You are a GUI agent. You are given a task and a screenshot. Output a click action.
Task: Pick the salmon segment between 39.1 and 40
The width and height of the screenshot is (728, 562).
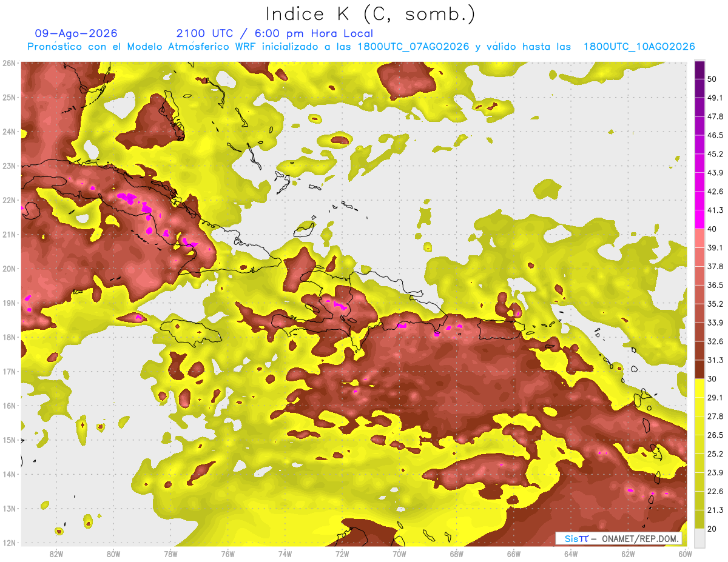(699, 238)
